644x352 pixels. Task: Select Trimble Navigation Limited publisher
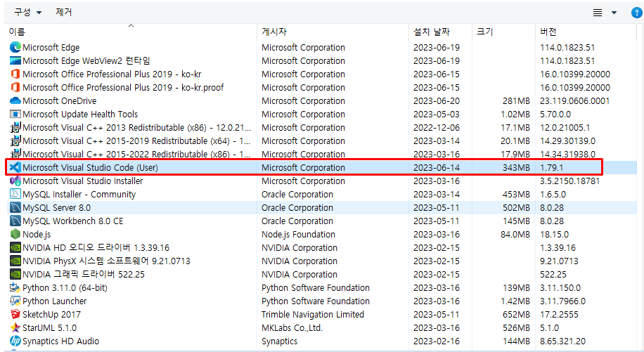click(313, 314)
